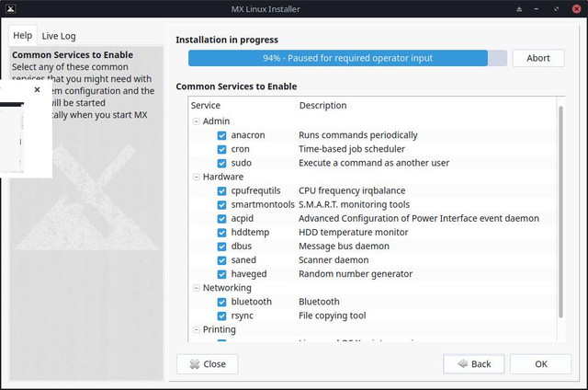Click the MX Linux logo icon in title bar
The width and height of the screenshot is (588, 390).
[x=10, y=8]
